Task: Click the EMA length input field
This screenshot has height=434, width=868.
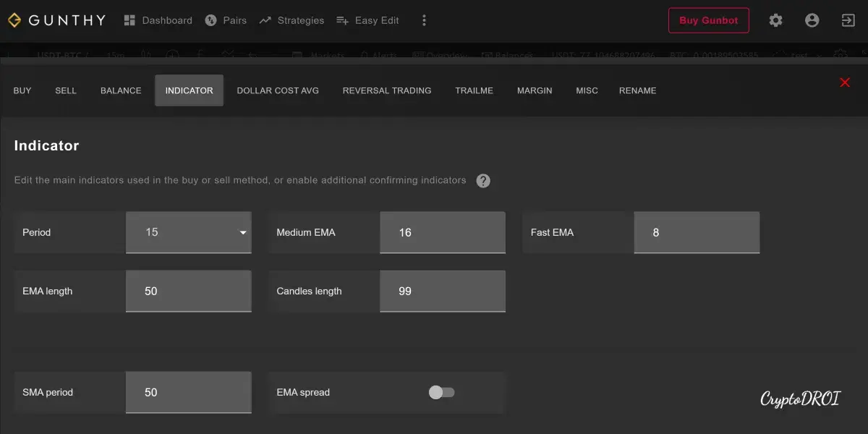Action: 189,291
